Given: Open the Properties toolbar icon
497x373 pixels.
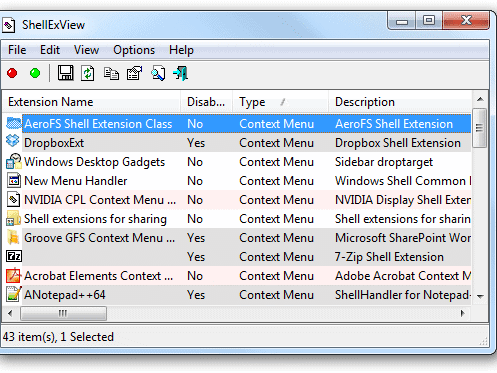Looking at the screenshot, I should [x=134, y=73].
